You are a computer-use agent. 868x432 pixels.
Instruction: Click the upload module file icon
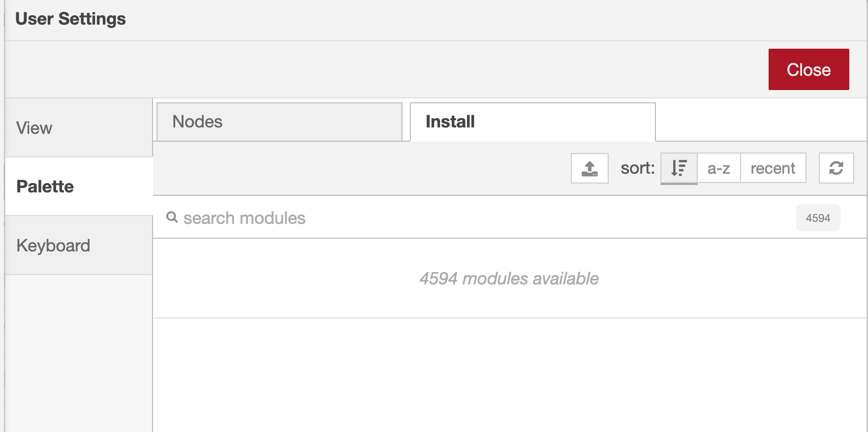pos(589,168)
